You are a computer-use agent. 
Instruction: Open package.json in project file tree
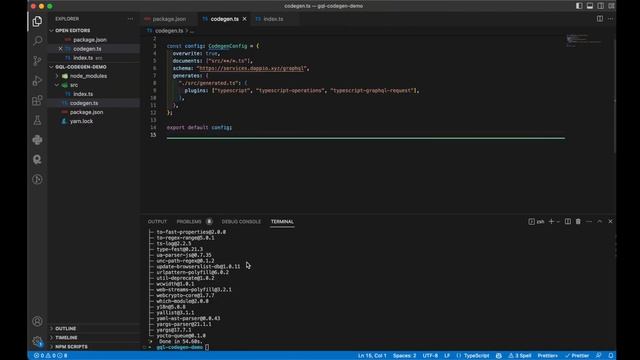coord(86,112)
